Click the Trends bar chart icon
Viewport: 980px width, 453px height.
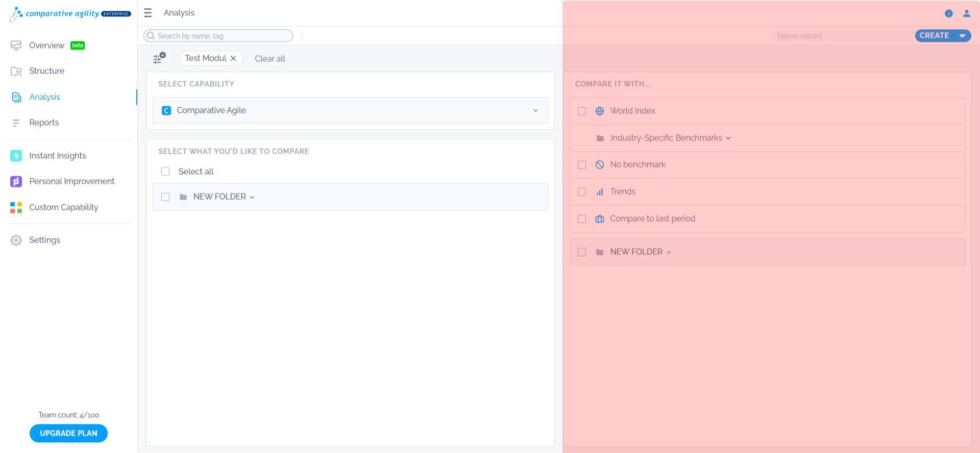[600, 192]
